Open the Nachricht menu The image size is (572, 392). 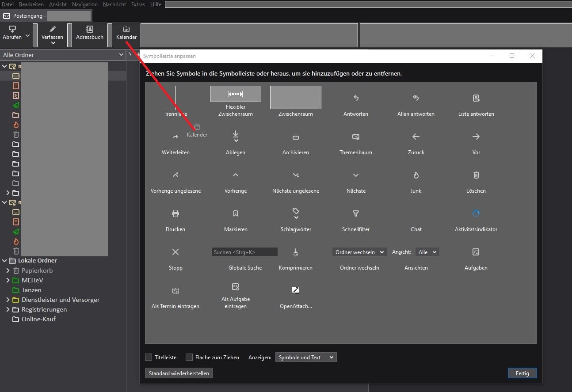114,4
